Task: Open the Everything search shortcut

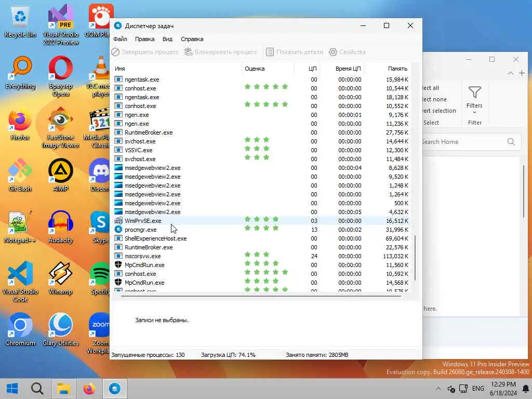Action: [20, 73]
